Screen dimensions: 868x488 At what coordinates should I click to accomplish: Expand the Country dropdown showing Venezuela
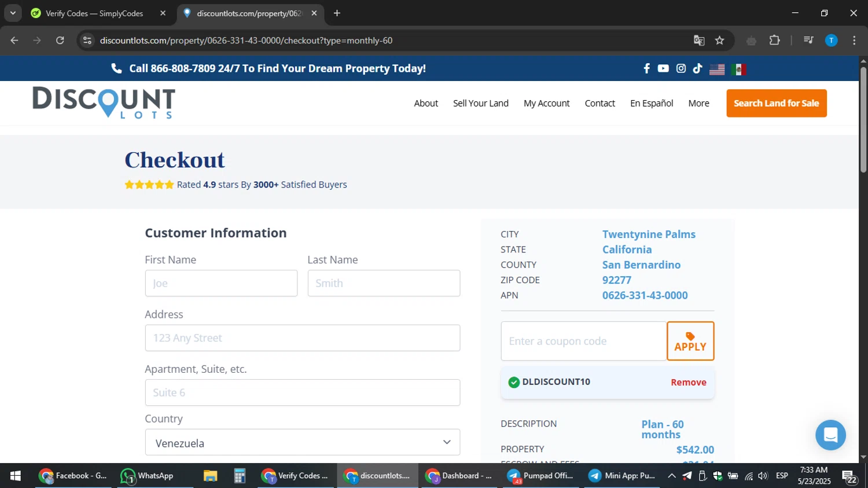[x=303, y=442]
